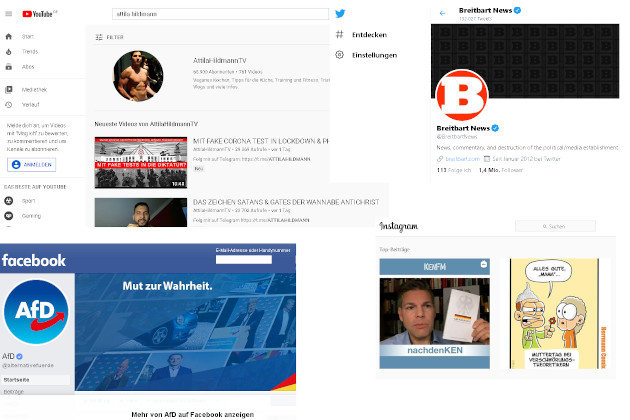Open the Muttertag cartoon Instagram post
630x420 pixels.
click(x=557, y=313)
